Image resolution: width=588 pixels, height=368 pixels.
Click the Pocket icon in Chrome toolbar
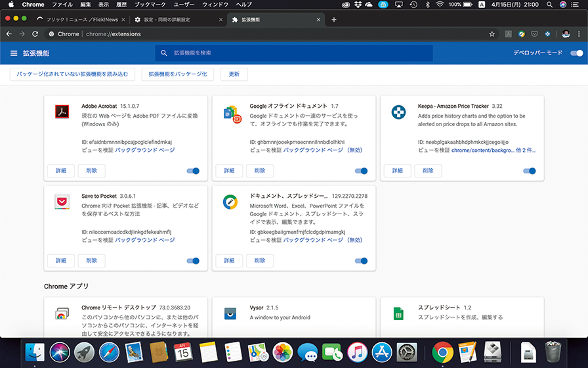click(535, 34)
